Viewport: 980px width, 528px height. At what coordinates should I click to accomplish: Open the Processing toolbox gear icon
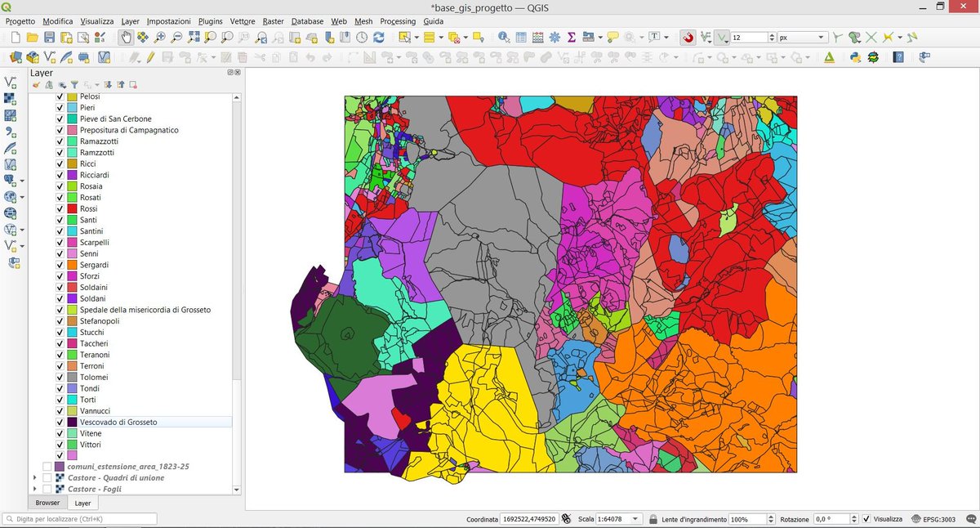555,38
